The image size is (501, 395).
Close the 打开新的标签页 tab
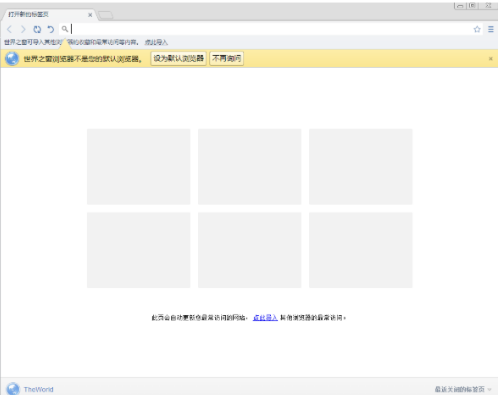[x=90, y=15]
